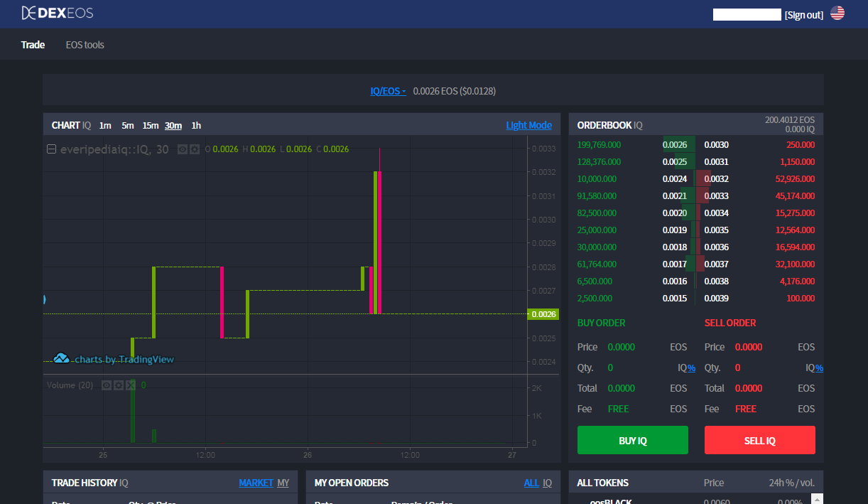Screen dimensions: 868x504
Task: Select ask price 0.0031 in orderbook
Action: [x=717, y=162]
